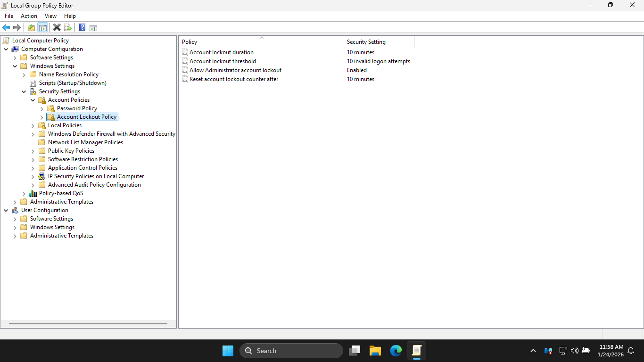This screenshot has width=644, height=362.
Task: Select Allow Administrator account lockout policy
Action: tap(235, 70)
